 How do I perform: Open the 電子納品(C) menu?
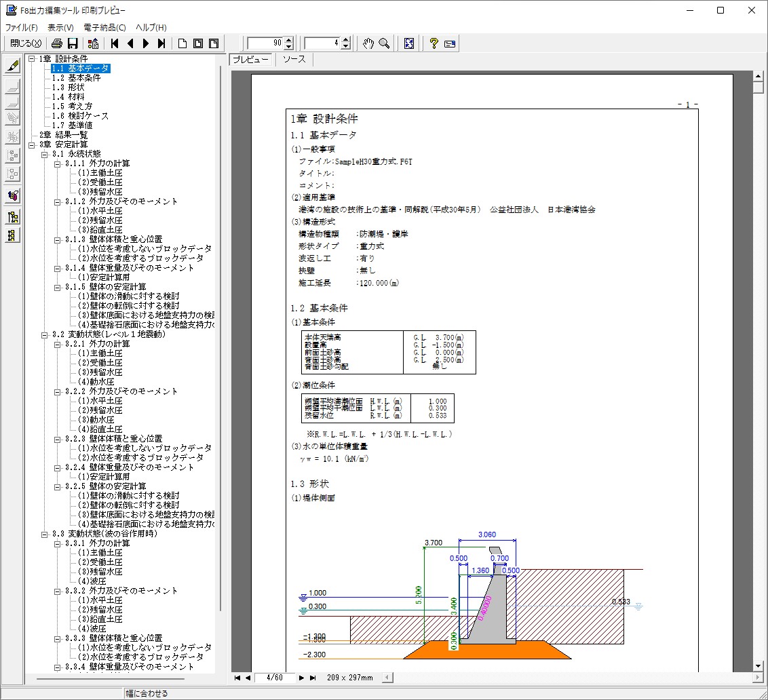104,27
